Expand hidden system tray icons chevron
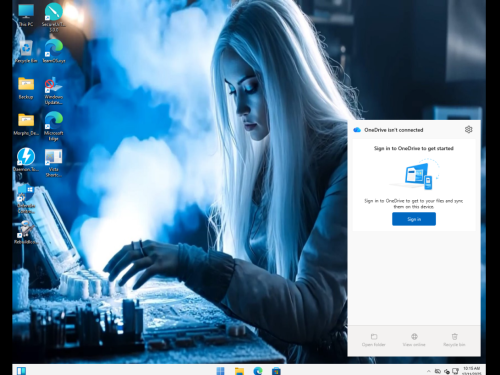Image resolution: width=500 pixels, height=375 pixels. click(x=428, y=371)
